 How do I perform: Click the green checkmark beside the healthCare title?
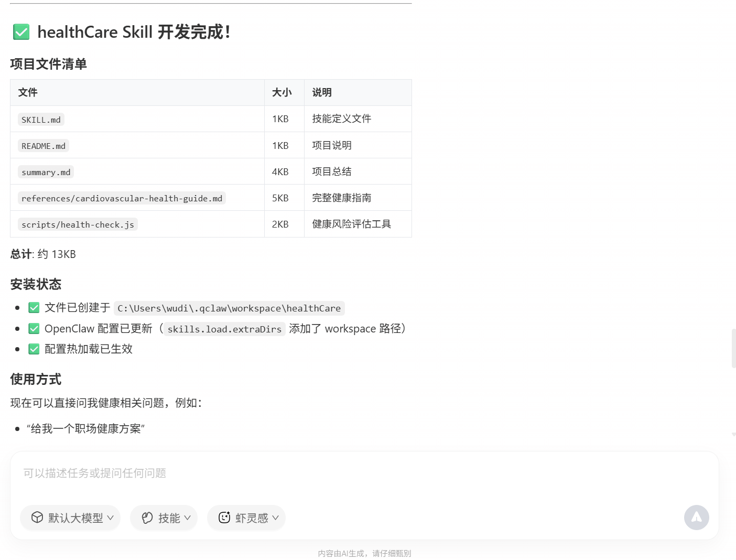tap(21, 32)
